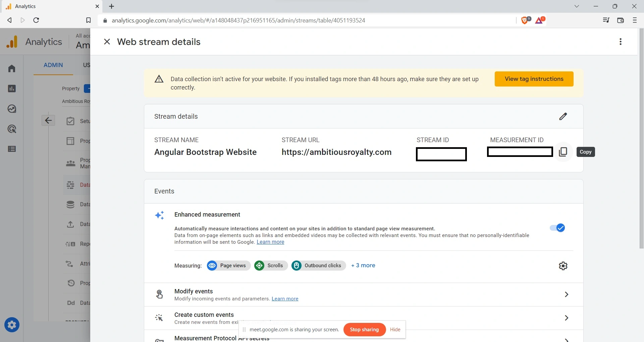This screenshot has height=342, width=644.
Task: Open Advertising from the sidebar icon
Action: point(12,129)
